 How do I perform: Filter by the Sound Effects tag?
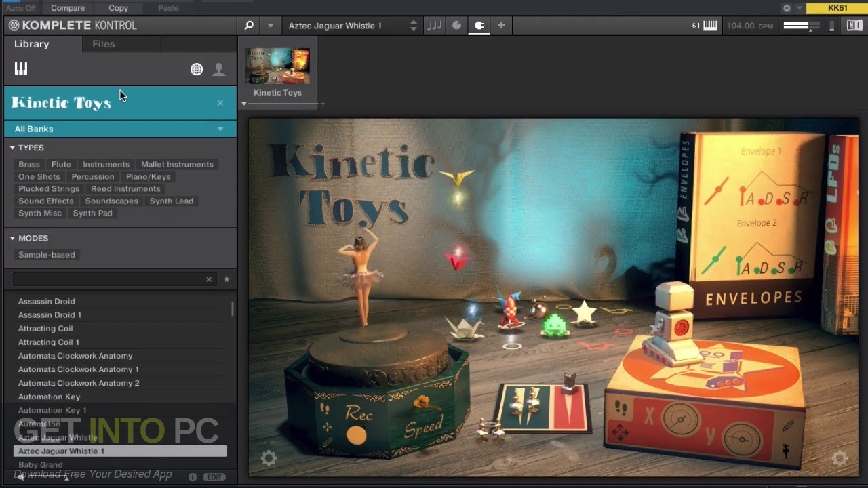click(x=46, y=201)
